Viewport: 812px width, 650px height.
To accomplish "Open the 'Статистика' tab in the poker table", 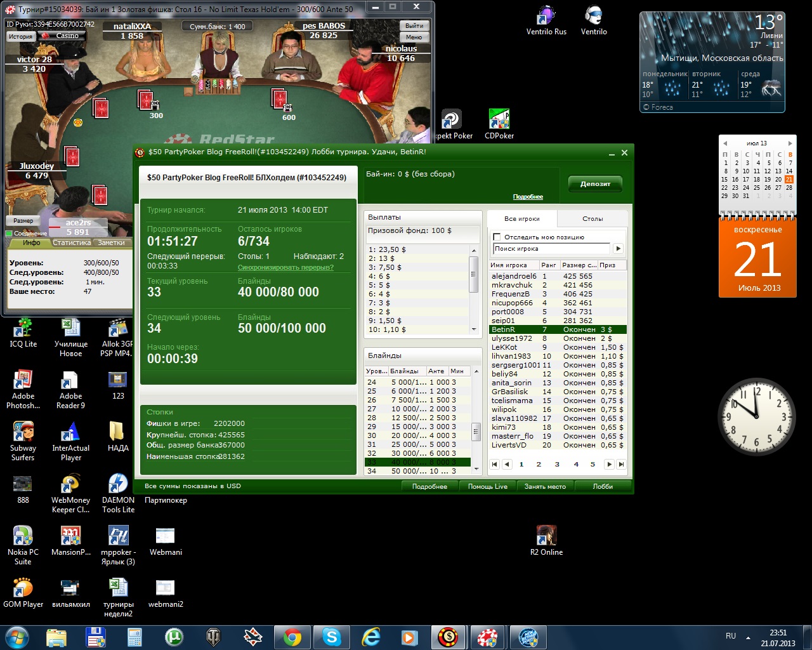I will point(71,242).
